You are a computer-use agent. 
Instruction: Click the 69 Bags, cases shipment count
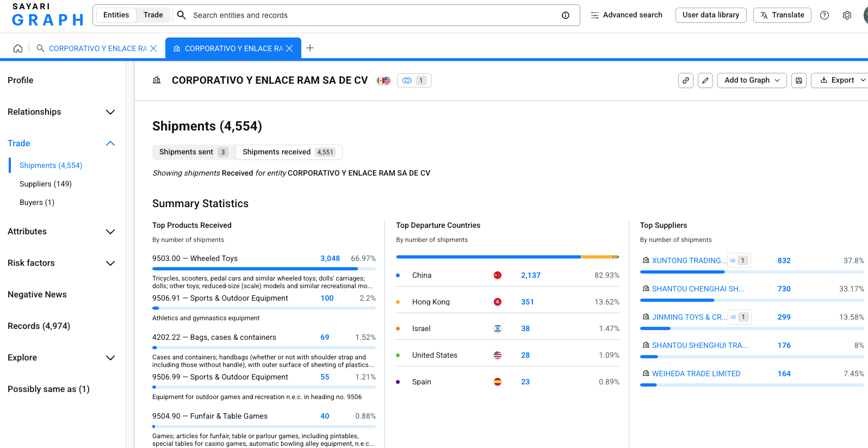[325, 337]
